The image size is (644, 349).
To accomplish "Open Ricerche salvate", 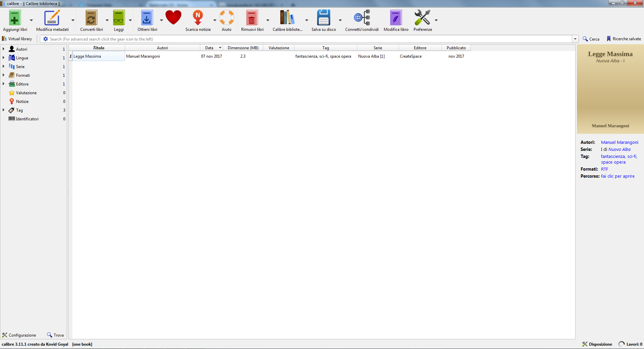I will pyautogui.click(x=624, y=39).
